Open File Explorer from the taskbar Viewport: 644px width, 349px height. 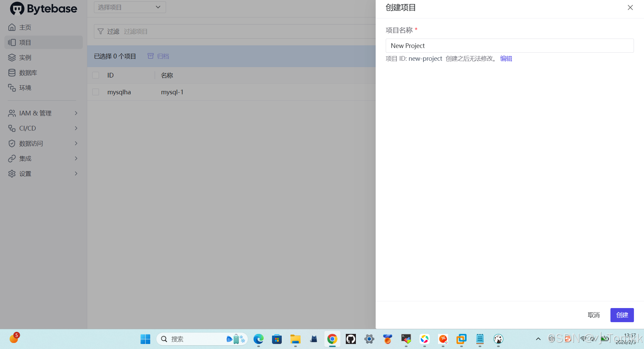tap(295, 339)
